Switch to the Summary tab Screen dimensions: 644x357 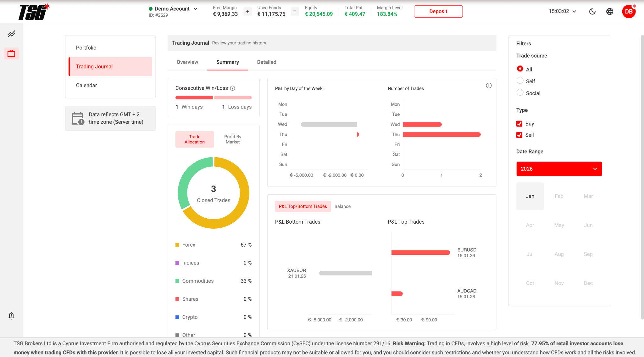228,62
